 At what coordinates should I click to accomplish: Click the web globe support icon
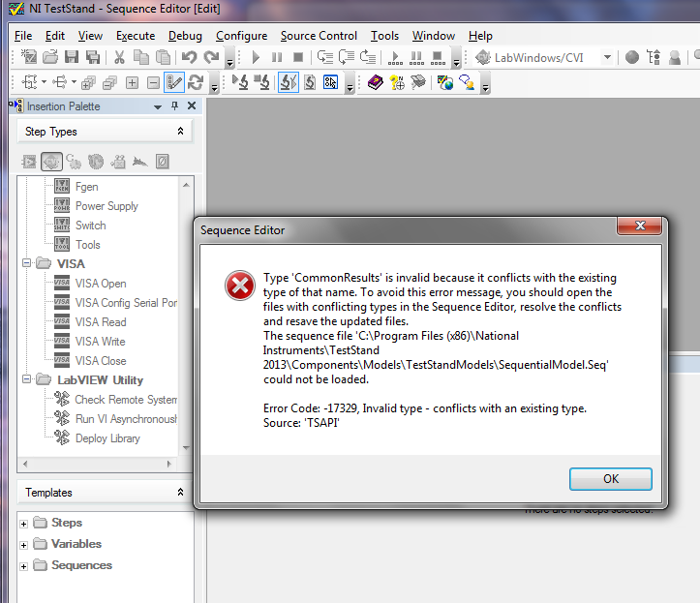click(444, 82)
